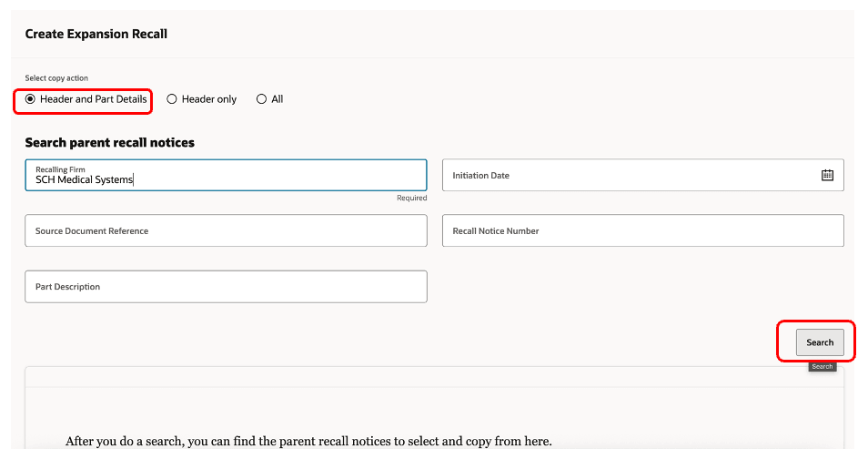Screen dimensions: 868x459
Task: Click the Header only label text
Action: [x=208, y=99]
